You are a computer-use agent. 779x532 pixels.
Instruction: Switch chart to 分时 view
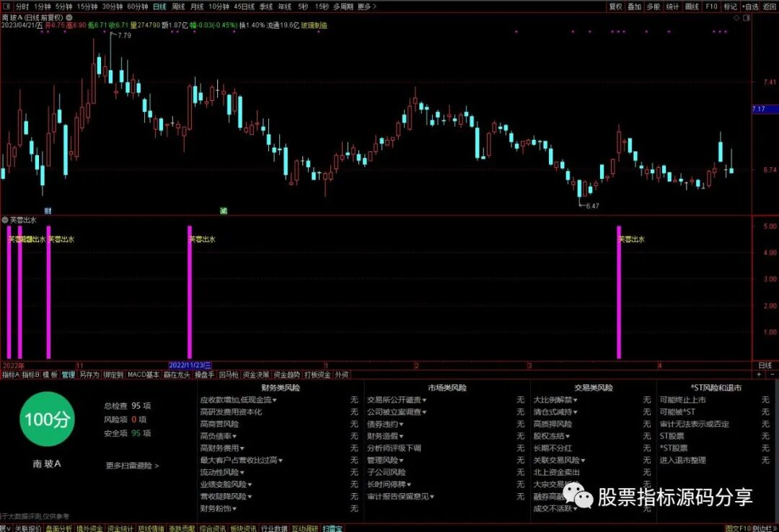(x=22, y=6)
